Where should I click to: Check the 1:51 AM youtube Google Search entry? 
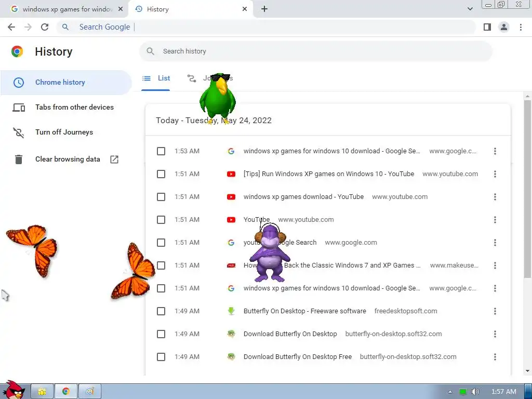tap(161, 243)
